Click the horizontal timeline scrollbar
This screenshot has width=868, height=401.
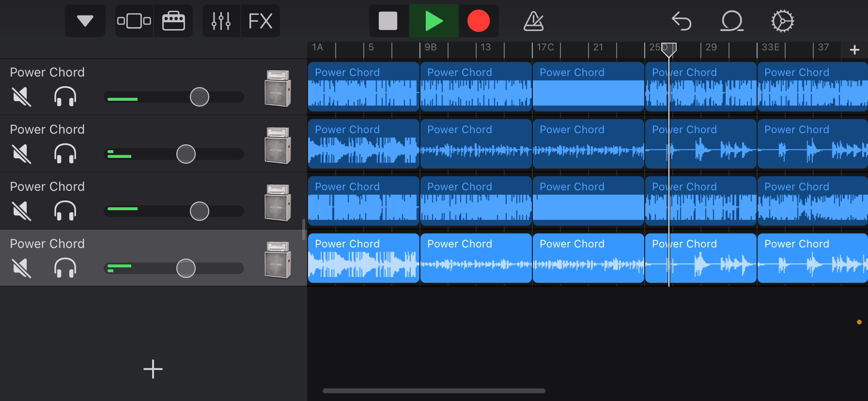click(x=434, y=391)
